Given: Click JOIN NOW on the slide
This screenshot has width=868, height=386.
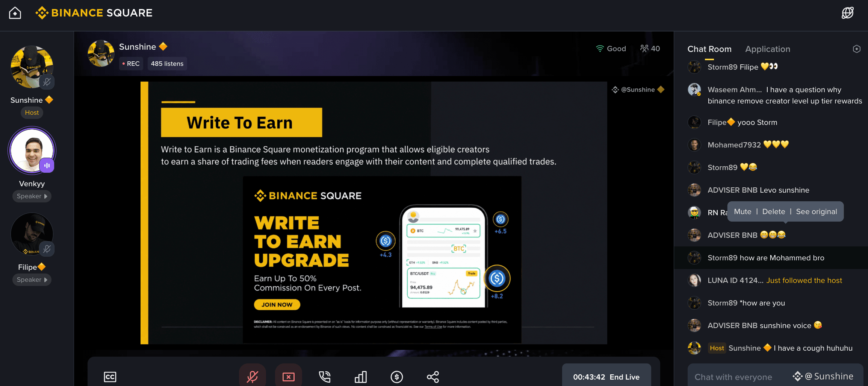Looking at the screenshot, I should (277, 304).
